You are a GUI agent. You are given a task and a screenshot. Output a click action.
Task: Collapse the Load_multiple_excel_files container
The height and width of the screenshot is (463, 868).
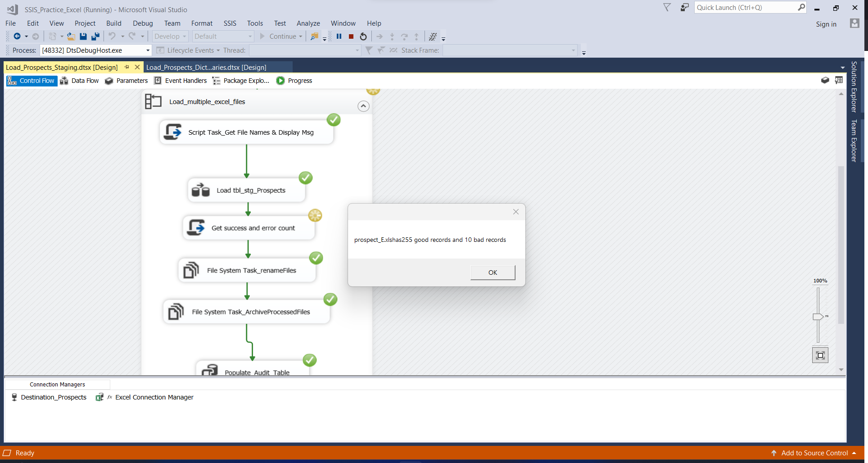[x=363, y=106]
